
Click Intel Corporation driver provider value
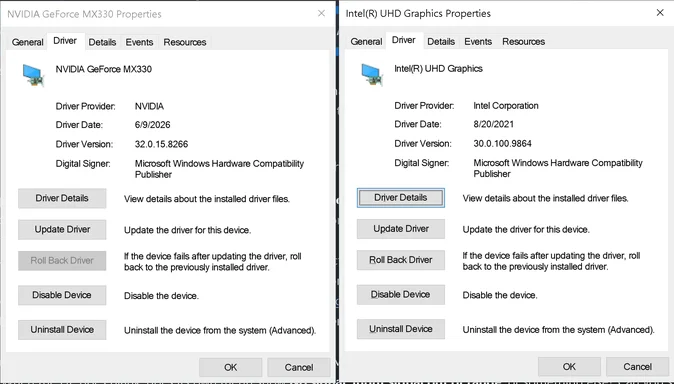[x=506, y=106]
